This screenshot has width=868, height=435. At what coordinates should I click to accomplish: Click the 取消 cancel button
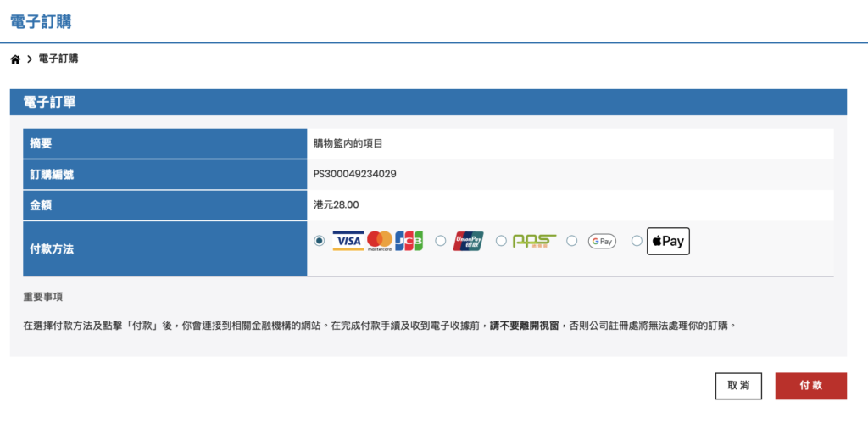[x=737, y=386]
